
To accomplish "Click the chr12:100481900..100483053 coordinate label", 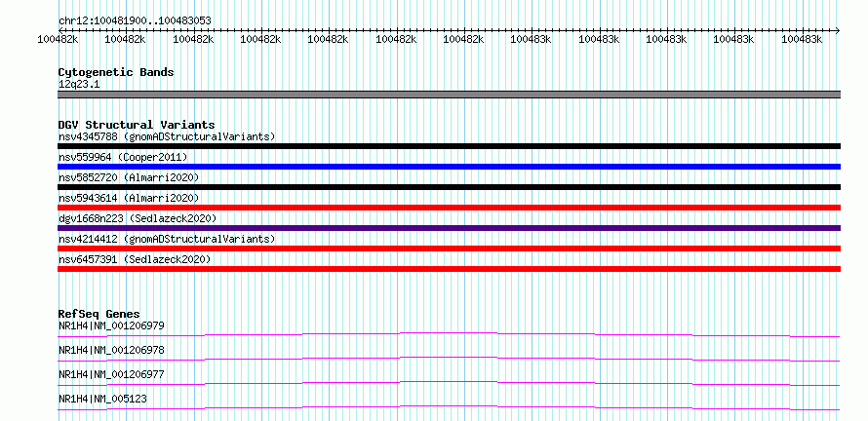I will 135,20.
